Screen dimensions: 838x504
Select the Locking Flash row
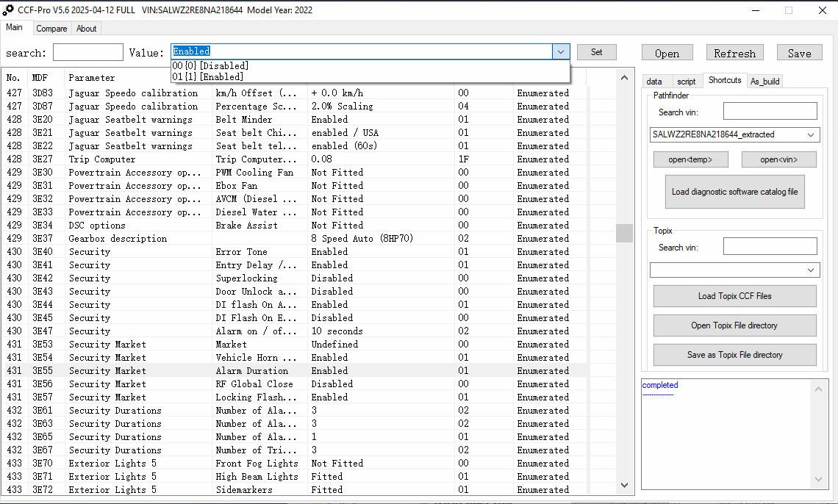coord(294,397)
